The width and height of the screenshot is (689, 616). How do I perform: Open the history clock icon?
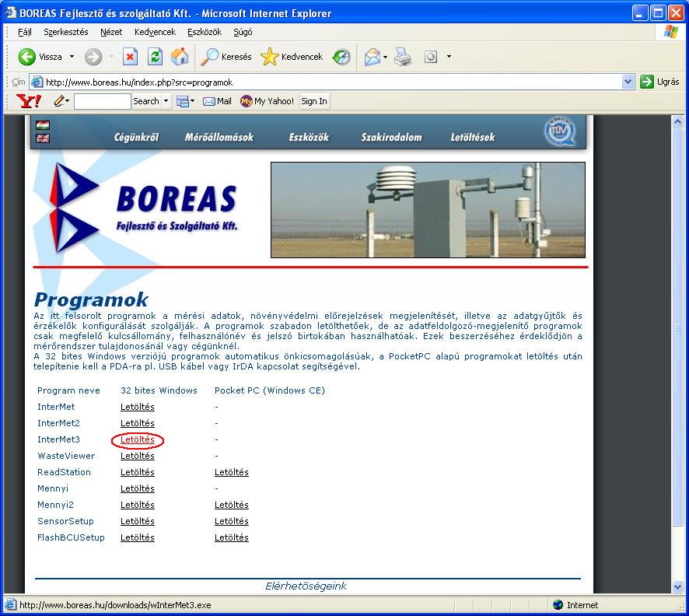(x=341, y=57)
